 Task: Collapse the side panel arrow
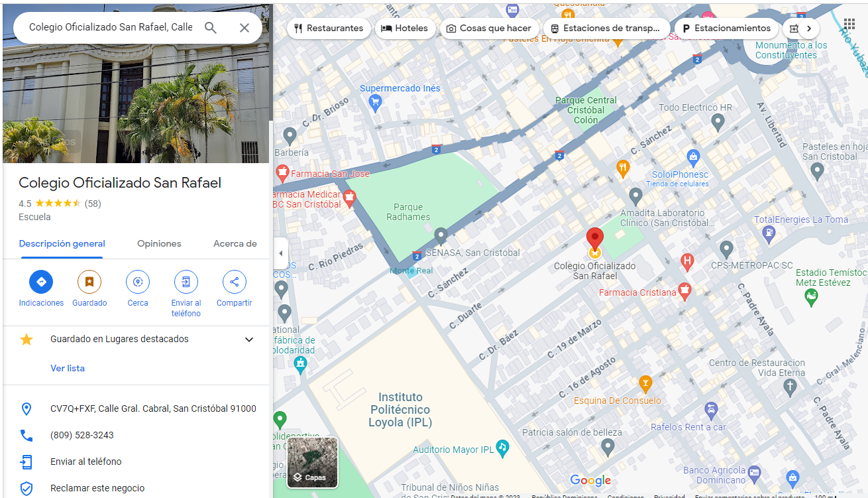pyautogui.click(x=280, y=253)
